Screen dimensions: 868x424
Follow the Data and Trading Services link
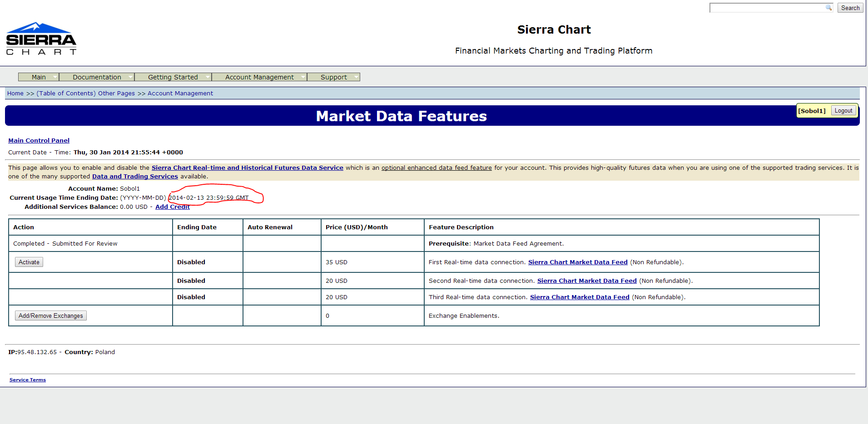(135, 177)
